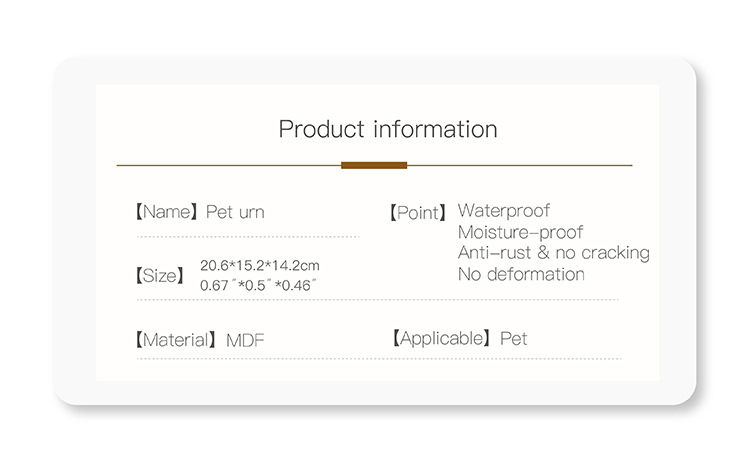Click the Material label
The width and height of the screenshot is (750, 474).
pos(176,340)
